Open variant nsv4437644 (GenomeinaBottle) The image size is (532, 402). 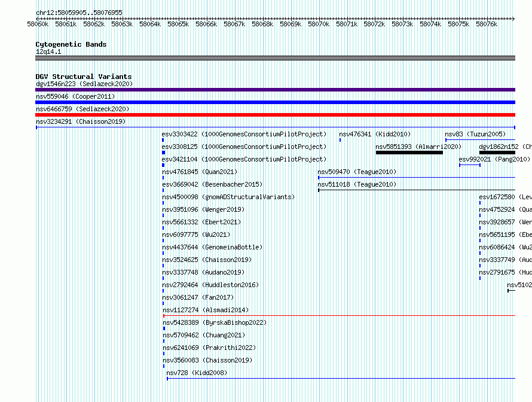[x=212, y=247]
